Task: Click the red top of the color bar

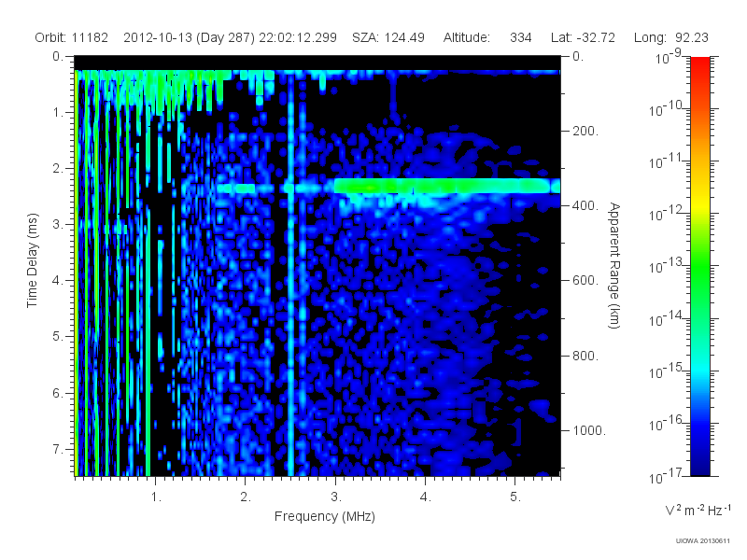Action: click(700, 64)
